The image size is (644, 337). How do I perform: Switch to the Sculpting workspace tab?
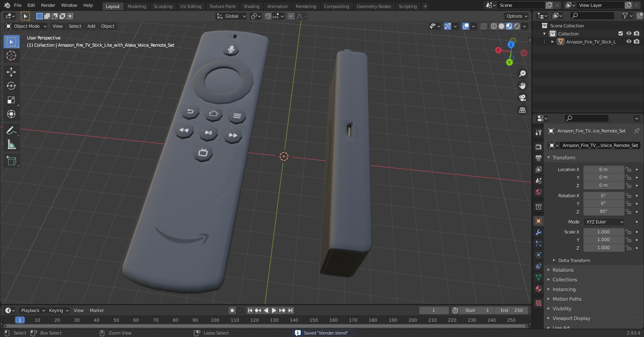pyautogui.click(x=163, y=6)
